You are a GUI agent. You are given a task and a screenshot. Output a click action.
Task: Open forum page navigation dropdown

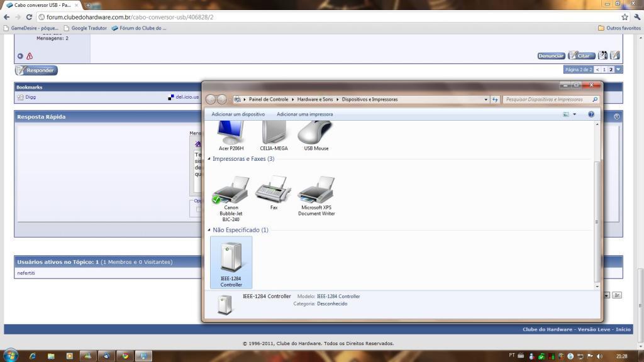[x=618, y=69]
